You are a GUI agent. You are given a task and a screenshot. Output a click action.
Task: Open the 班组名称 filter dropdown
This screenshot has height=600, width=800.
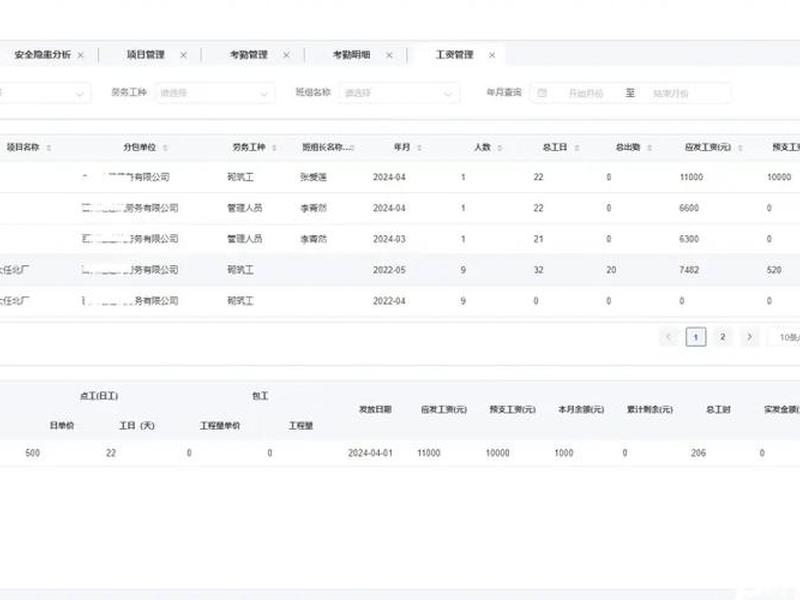click(399, 93)
